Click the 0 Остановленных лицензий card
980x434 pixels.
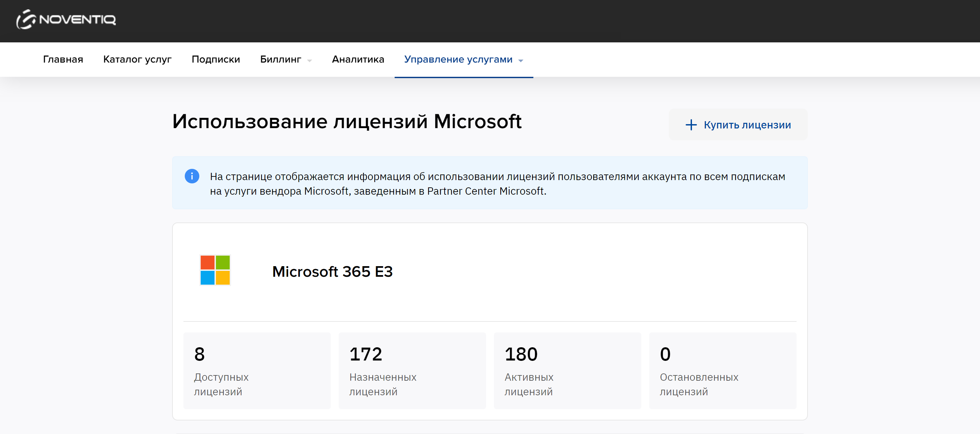[722, 370]
